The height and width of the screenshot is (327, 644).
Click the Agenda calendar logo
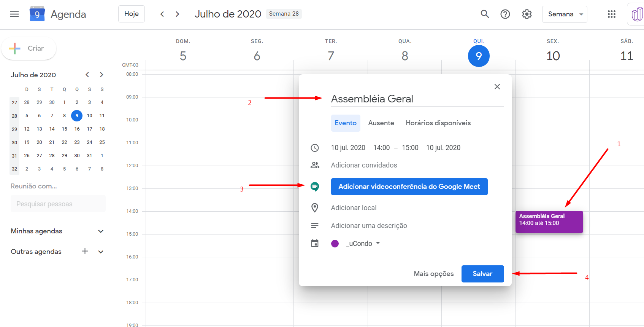tap(37, 14)
